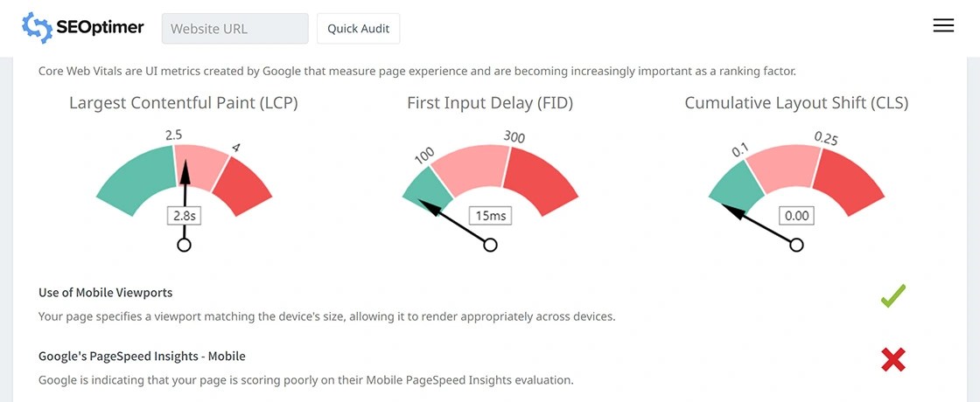Click the red segment of FID gauge
The image size is (980, 402).
point(540,177)
